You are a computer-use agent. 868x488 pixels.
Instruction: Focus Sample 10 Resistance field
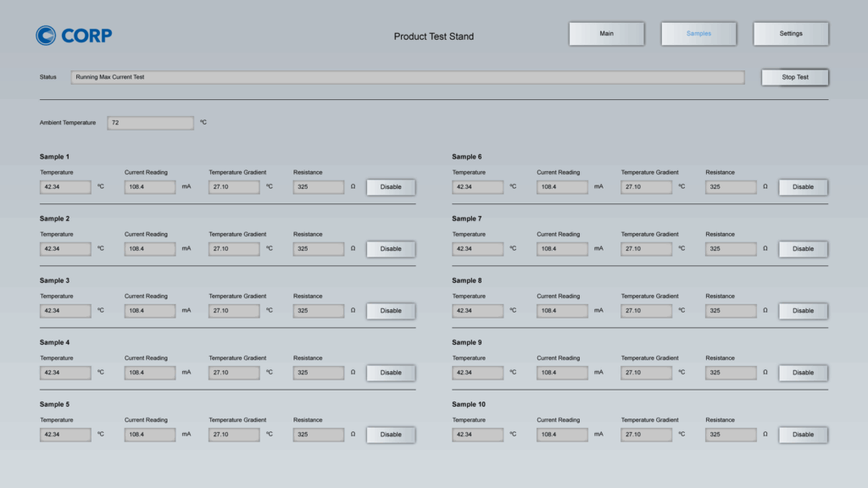[x=732, y=435]
